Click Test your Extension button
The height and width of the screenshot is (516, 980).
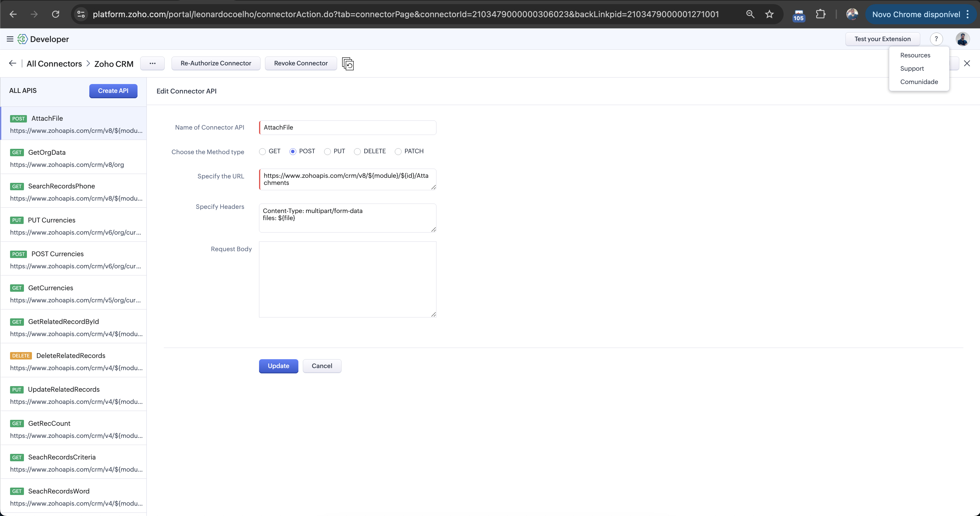point(882,39)
